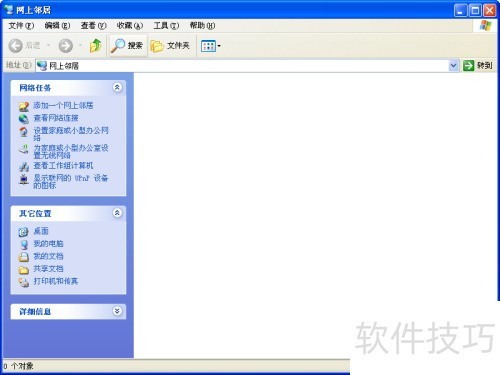Screen dimensions: 500x375
Task: Open the 文件(F) menu
Action: click(21, 25)
